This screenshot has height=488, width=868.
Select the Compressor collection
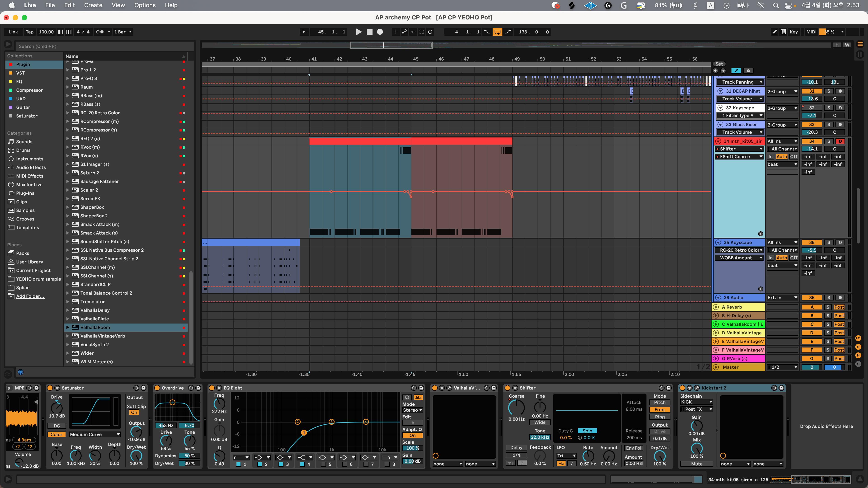(34, 90)
